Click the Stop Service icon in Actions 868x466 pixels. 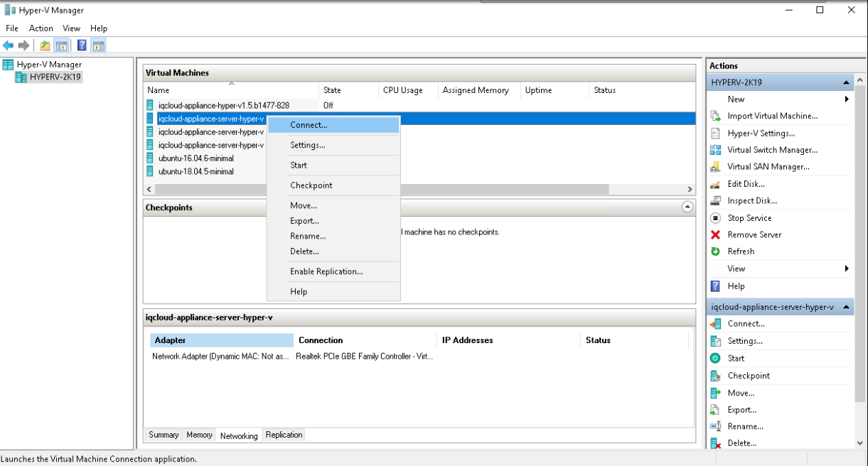click(x=716, y=218)
